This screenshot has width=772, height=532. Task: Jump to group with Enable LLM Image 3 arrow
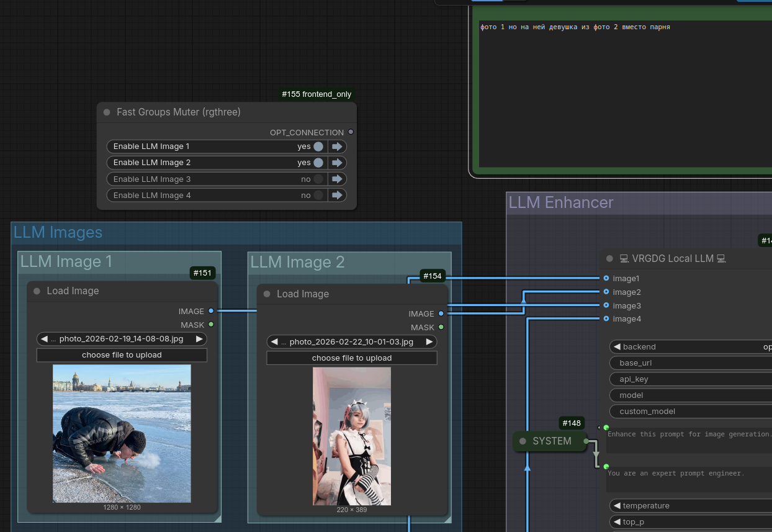click(x=337, y=179)
